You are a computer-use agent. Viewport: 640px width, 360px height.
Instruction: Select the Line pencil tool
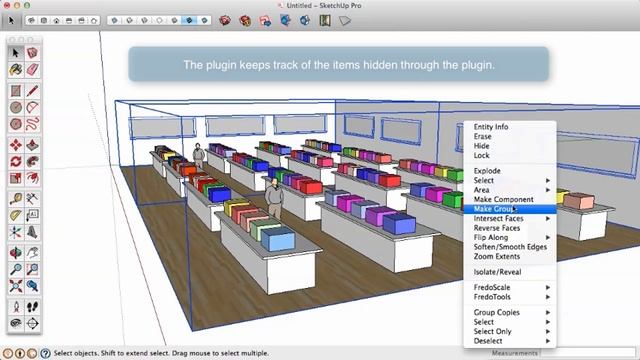click(32, 91)
